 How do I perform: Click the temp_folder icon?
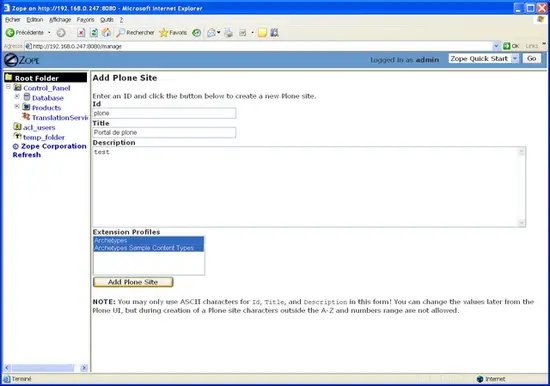tap(17, 136)
